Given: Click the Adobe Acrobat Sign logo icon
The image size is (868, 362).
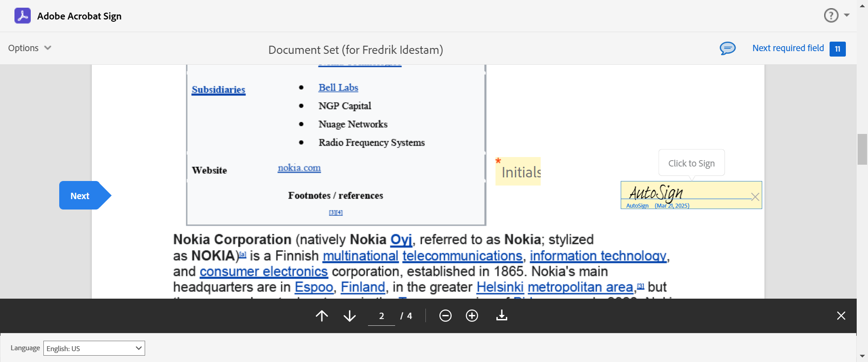Looking at the screenshot, I should click(x=23, y=16).
